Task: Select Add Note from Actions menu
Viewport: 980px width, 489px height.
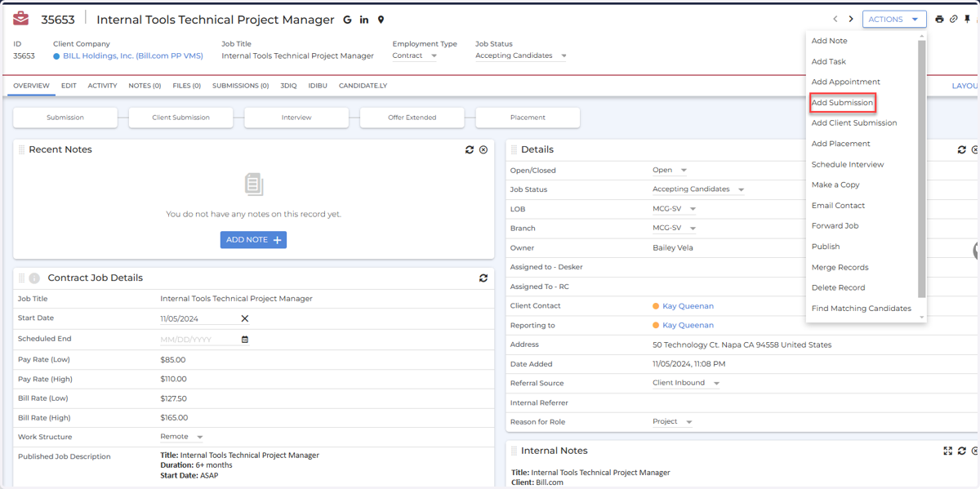Action: [x=829, y=41]
